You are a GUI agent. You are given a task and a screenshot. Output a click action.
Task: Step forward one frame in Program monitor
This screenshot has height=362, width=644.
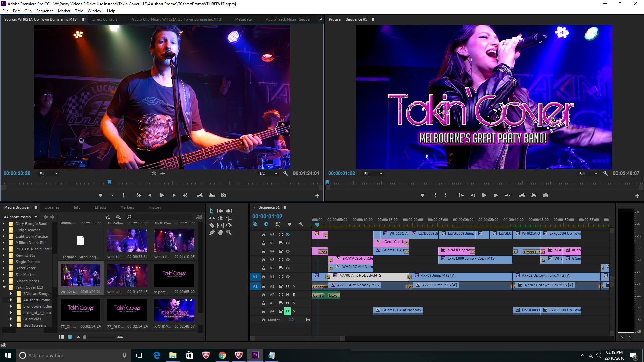coord(496,195)
